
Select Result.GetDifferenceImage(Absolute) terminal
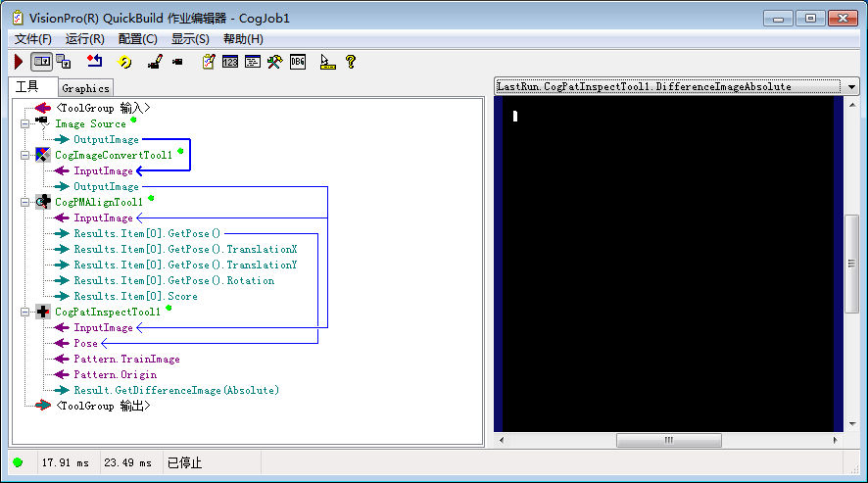(x=176, y=391)
